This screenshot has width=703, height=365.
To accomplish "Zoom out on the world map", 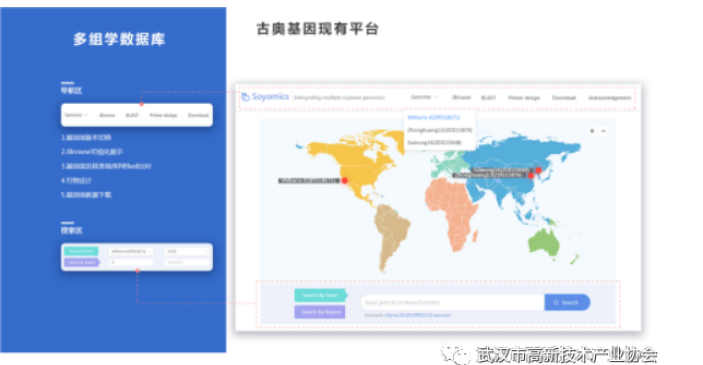I will pyautogui.click(x=603, y=131).
